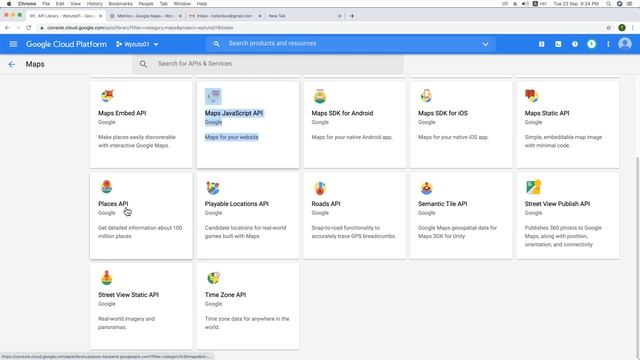Bookmark this page with star icon

pos(609,28)
